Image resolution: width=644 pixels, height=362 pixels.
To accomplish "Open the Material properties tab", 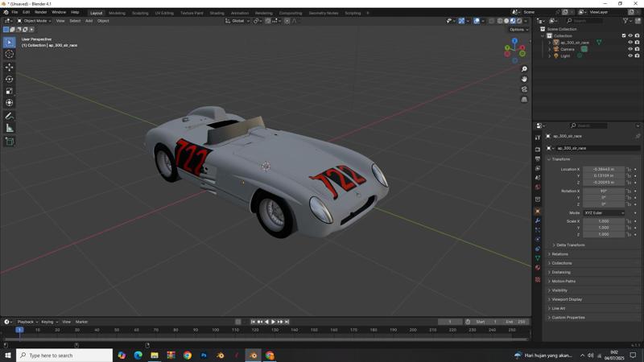I will (538, 268).
